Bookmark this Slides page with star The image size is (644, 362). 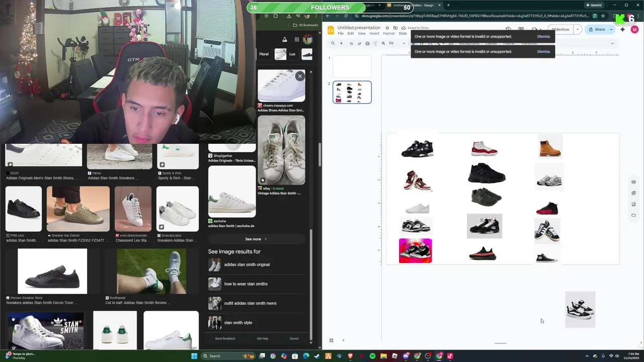[x=603, y=16]
